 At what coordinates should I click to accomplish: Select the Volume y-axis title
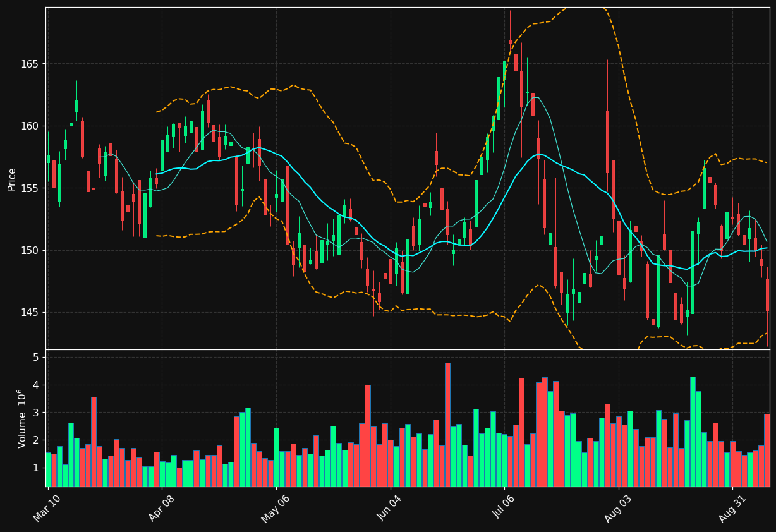(x=22, y=418)
